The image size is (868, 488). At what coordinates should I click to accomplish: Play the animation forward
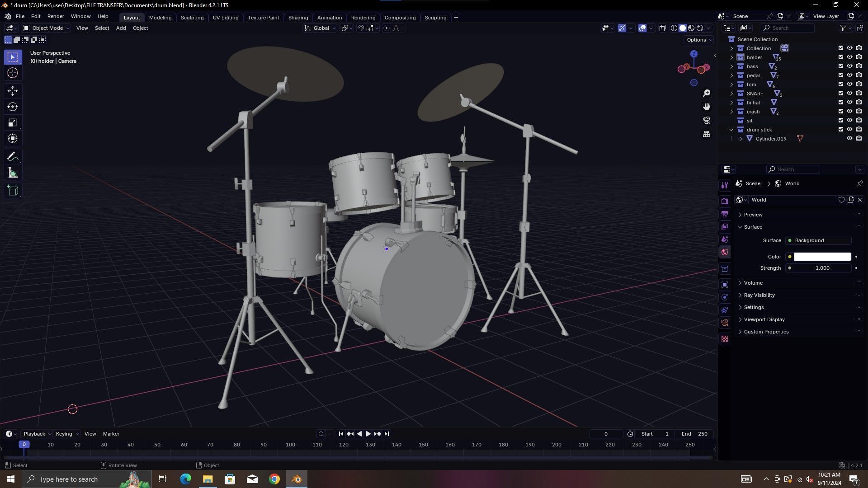coord(368,434)
